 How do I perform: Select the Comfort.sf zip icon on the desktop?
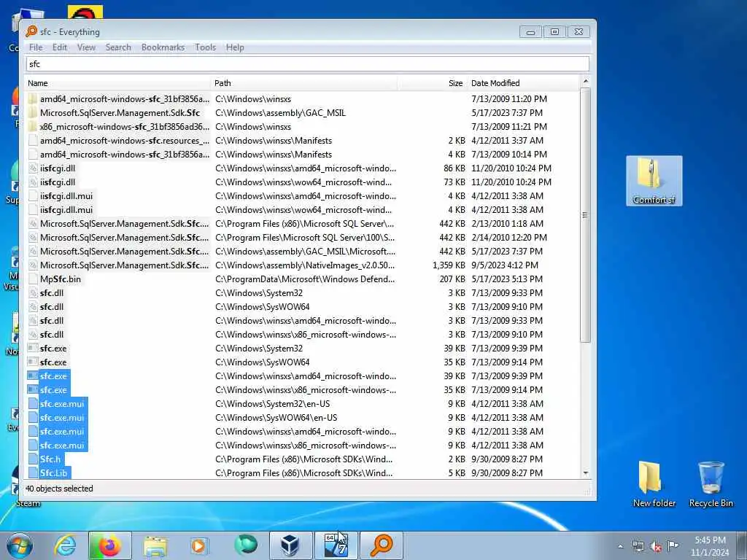point(654,181)
